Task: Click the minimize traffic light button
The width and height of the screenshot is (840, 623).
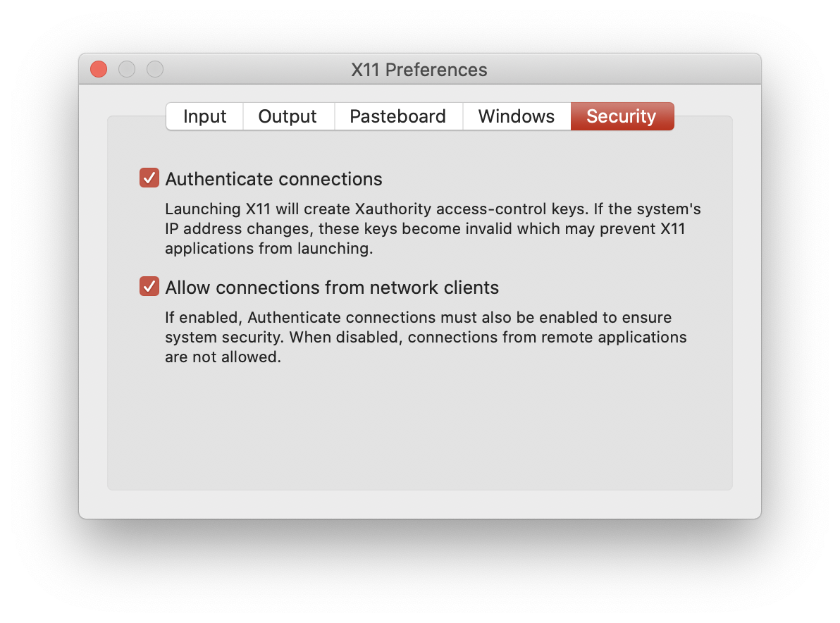Action: coord(127,69)
